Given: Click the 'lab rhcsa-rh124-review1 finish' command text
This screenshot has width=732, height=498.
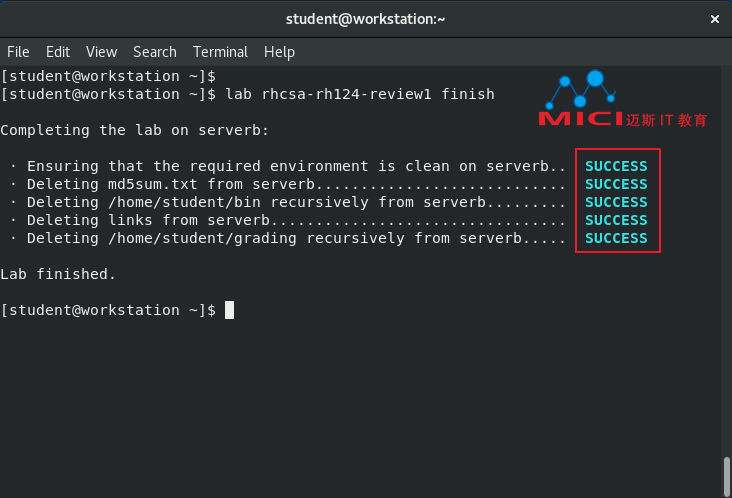Looking at the screenshot, I should pyautogui.click(x=359, y=94).
